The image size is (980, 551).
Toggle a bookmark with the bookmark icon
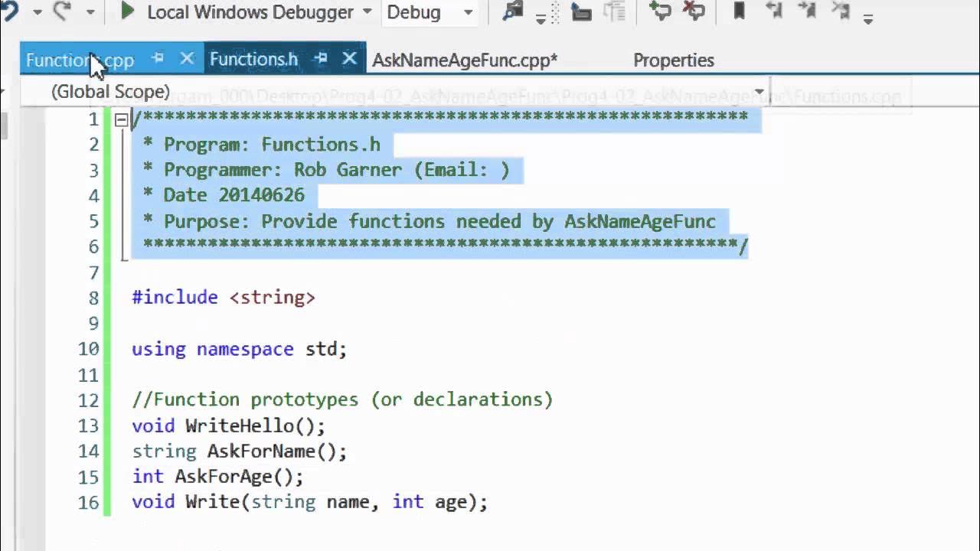coord(740,11)
